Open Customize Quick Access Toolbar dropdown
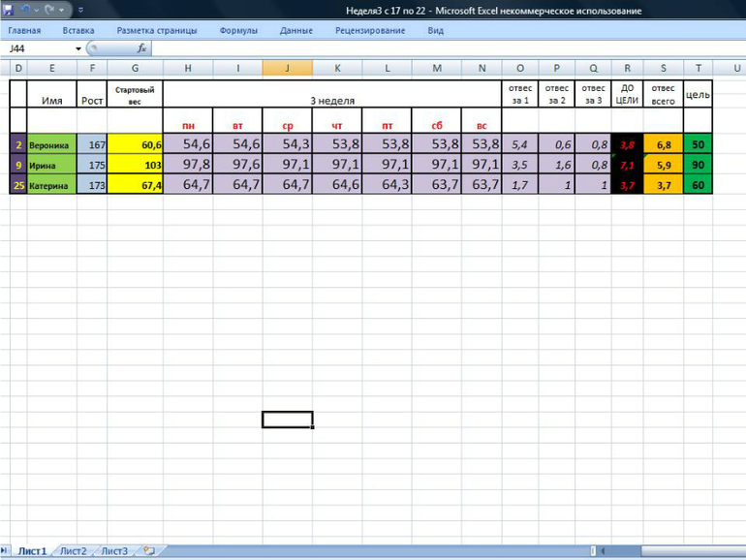The width and height of the screenshot is (746, 560). [x=80, y=10]
